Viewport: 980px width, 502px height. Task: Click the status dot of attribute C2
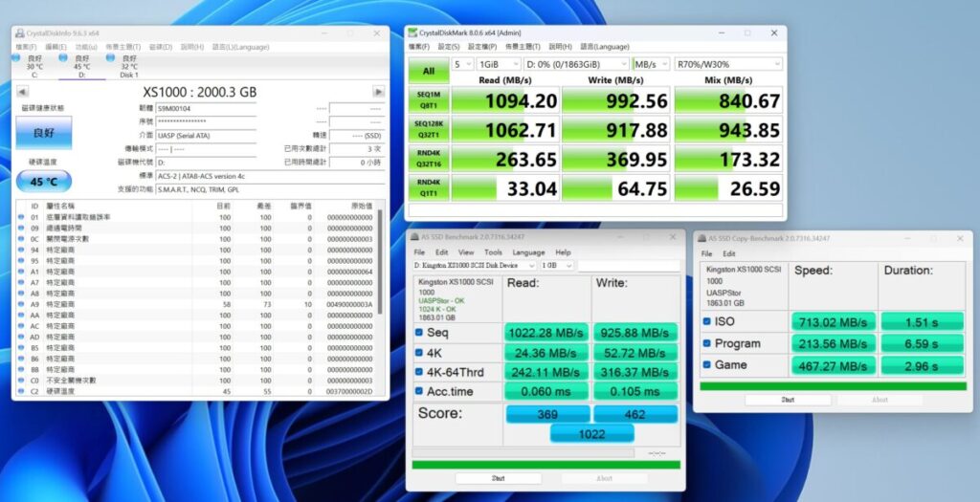[21, 391]
